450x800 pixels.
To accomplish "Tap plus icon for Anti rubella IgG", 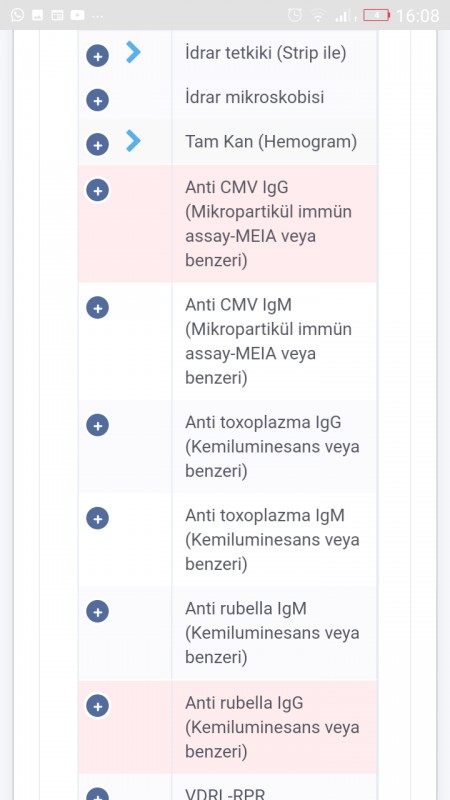I will pyautogui.click(x=97, y=706).
